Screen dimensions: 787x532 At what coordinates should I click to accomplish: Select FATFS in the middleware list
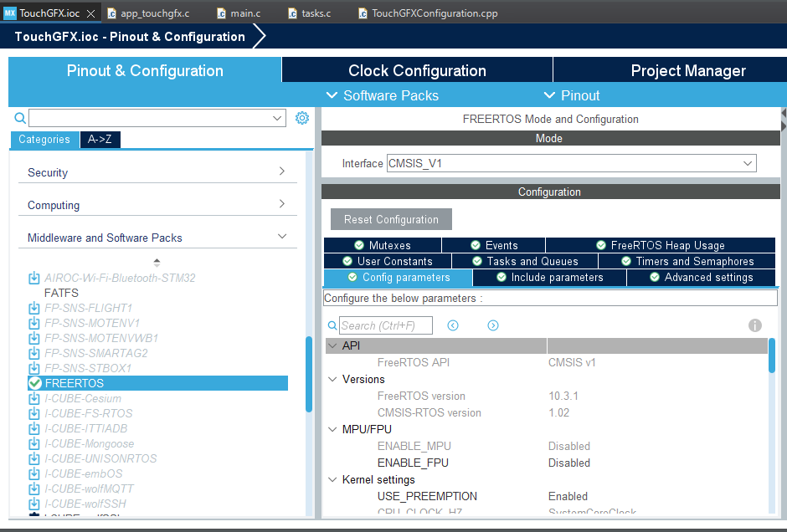tap(61, 293)
